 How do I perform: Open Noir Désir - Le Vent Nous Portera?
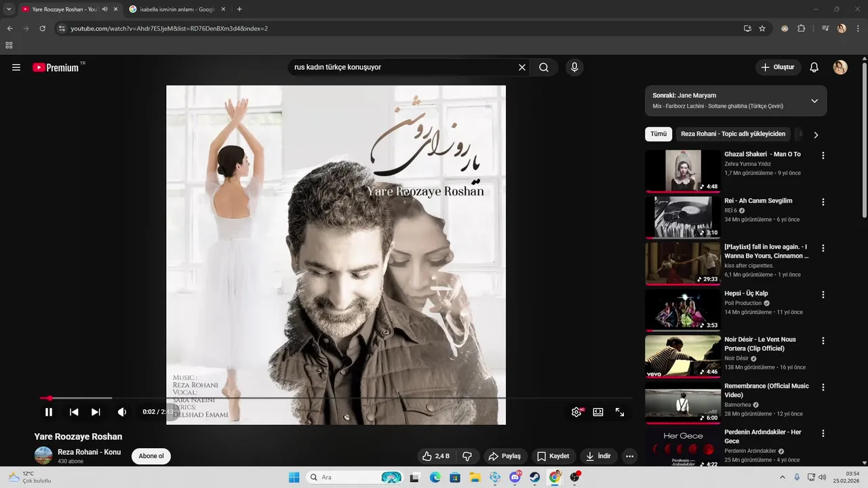(x=760, y=344)
